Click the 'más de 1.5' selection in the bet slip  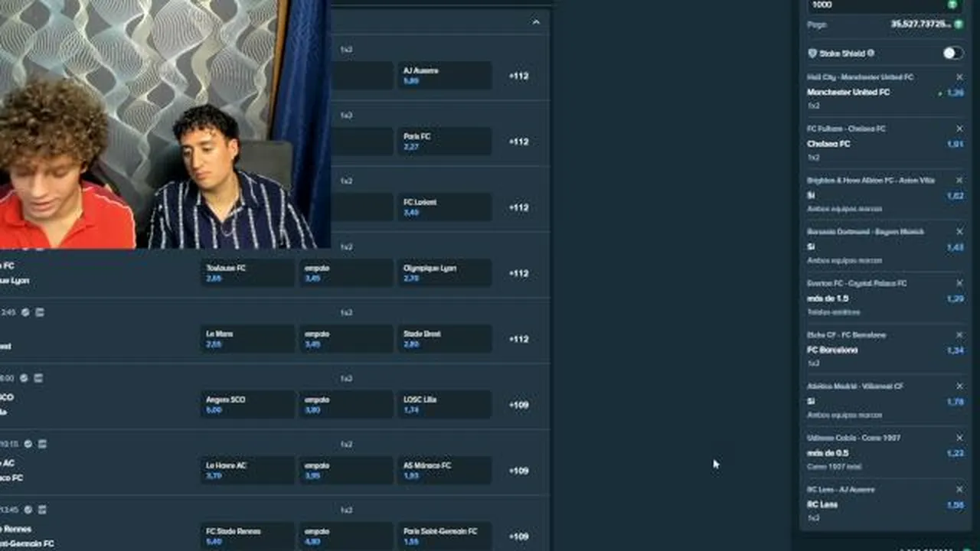[x=828, y=298]
